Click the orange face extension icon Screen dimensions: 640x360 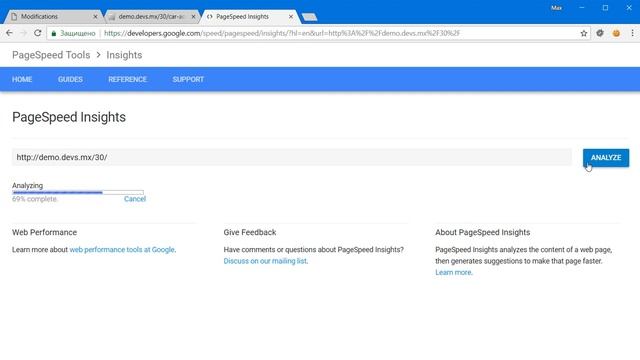point(616,33)
